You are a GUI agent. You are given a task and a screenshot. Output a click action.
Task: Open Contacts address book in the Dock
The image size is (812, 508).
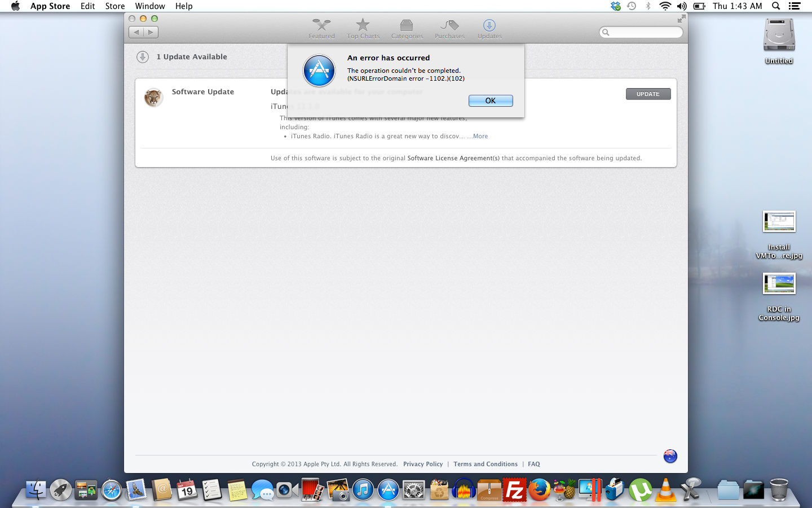tap(162, 490)
